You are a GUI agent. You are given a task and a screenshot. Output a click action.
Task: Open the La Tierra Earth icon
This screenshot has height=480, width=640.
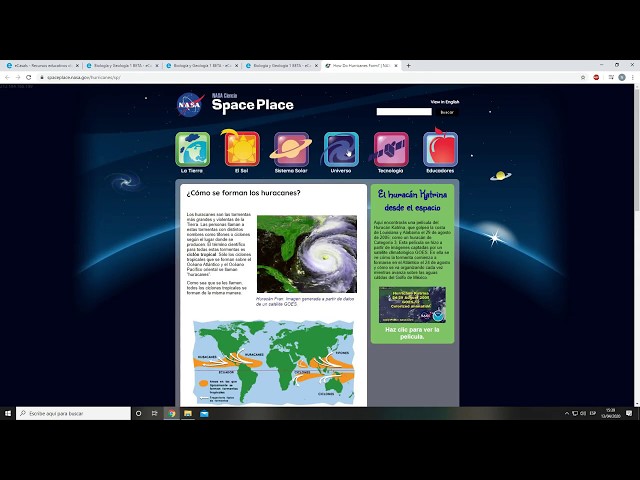coord(192,149)
